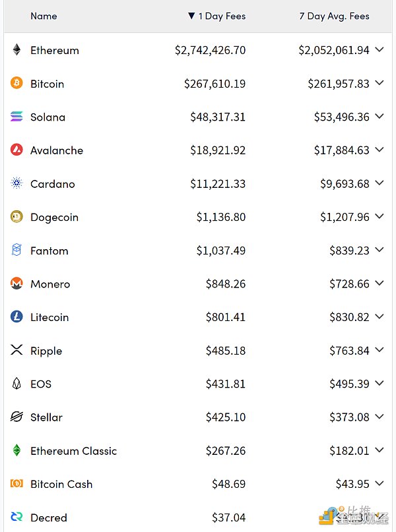This screenshot has width=396, height=532.
Task: Open the EOS name link
Action: coord(41,384)
